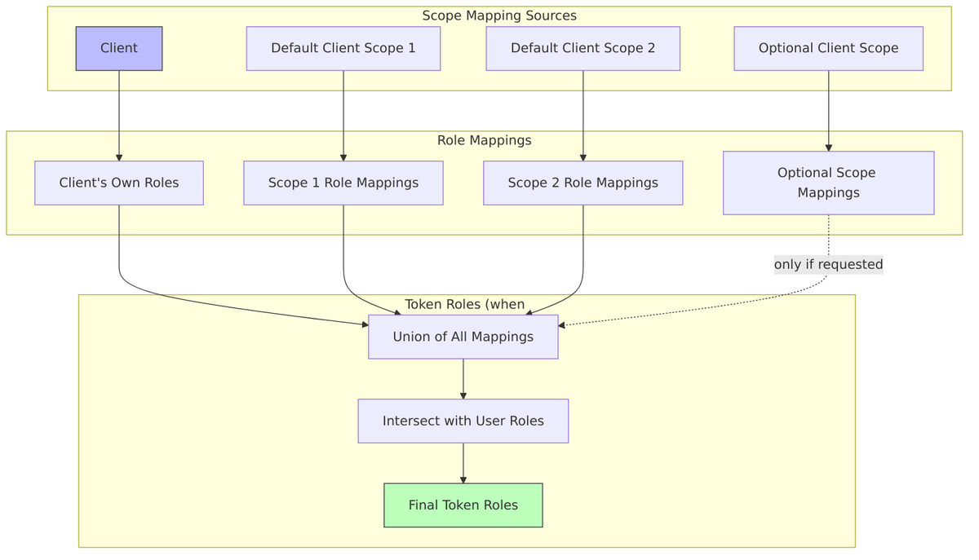This screenshot has width=979, height=560.
Task: Select the Intersect with User Roles box
Action: (x=463, y=421)
